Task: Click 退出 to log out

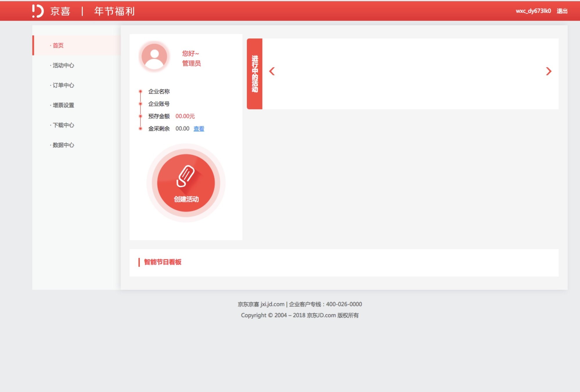Action: [x=562, y=11]
